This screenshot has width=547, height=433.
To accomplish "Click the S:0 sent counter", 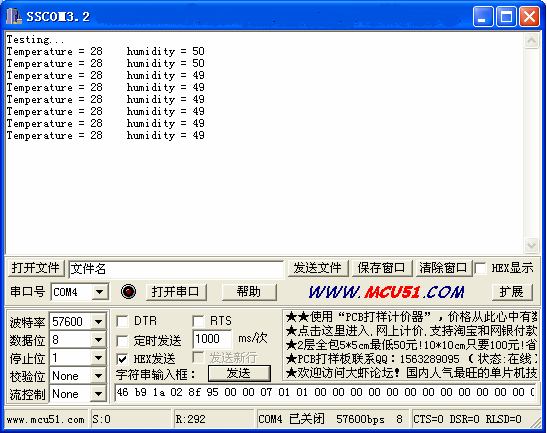I will [x=102, y=419].
